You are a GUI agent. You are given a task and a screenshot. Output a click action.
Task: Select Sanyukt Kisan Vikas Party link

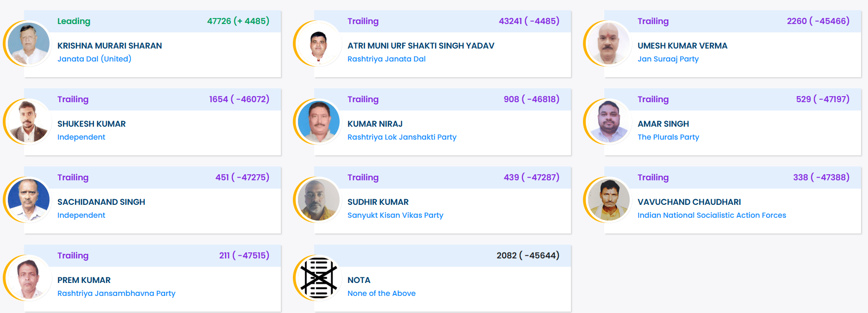coord(395,215)
